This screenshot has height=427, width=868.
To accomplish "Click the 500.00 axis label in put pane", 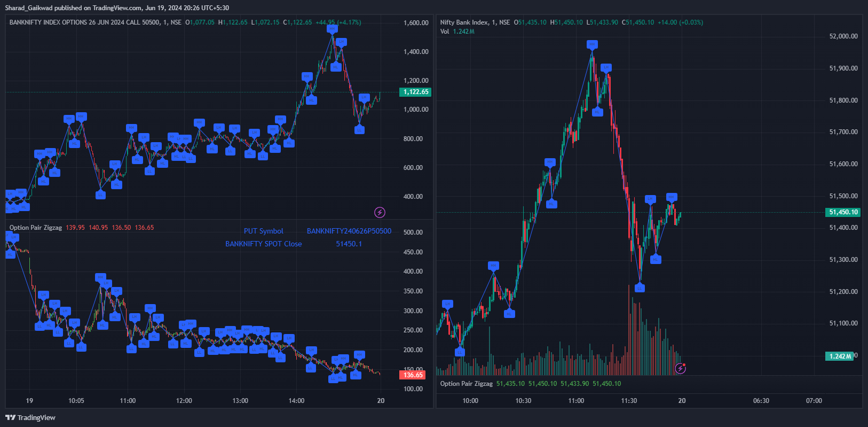I will coord(413,232).
